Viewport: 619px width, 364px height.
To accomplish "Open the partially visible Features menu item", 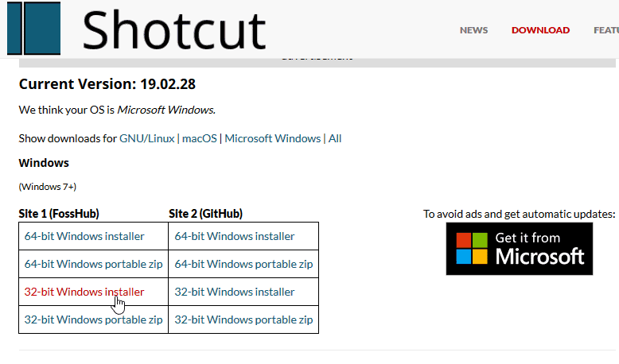I will click(606, 30).
